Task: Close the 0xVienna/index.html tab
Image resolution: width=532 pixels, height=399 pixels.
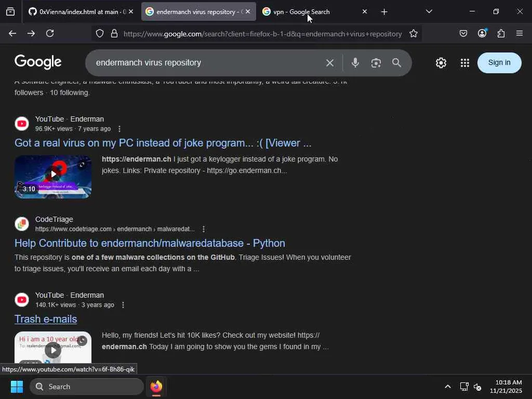Action: 131,11
